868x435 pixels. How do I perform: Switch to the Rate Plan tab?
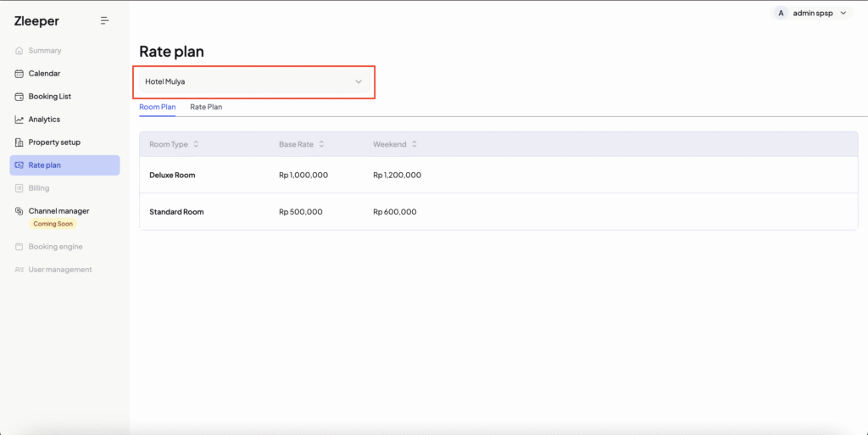pyautogui.click(x=206, y=108)
